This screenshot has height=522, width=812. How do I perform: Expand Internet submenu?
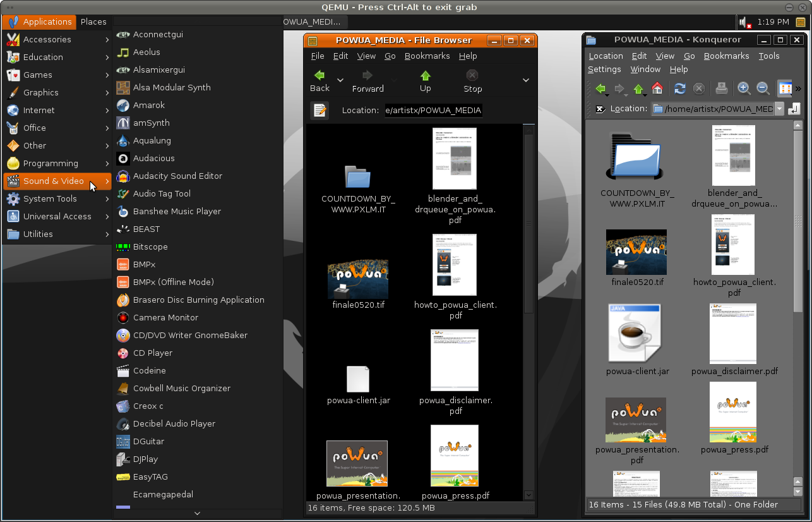pyautogui.click(x=57, y=110)
